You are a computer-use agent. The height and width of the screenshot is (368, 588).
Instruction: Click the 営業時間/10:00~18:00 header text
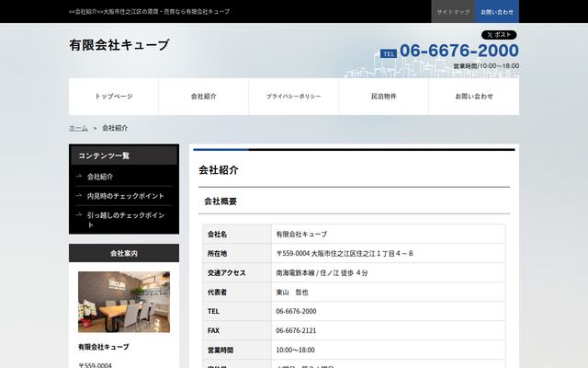tap(486, 66)
